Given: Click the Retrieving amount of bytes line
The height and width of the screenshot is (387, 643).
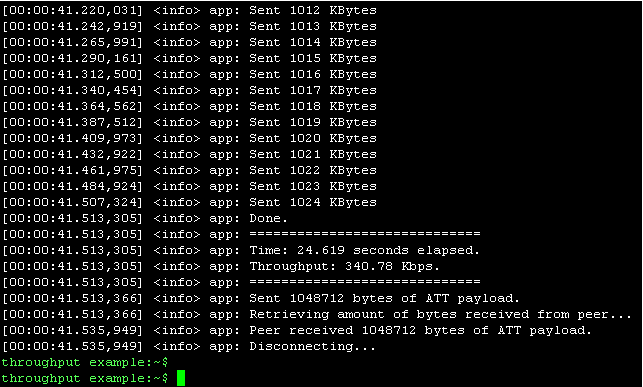Looking at the screenshot, I should (x=317, y=314).
